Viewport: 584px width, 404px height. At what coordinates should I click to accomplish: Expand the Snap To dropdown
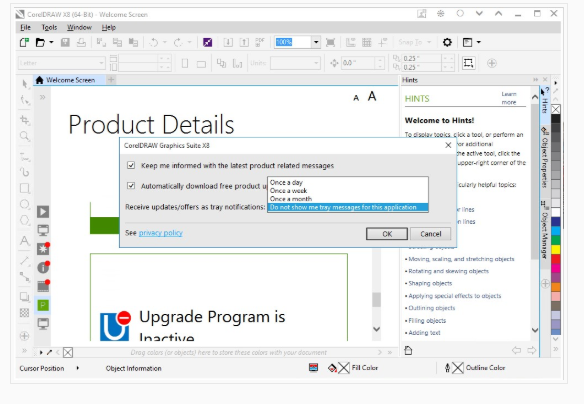point(429,42)
